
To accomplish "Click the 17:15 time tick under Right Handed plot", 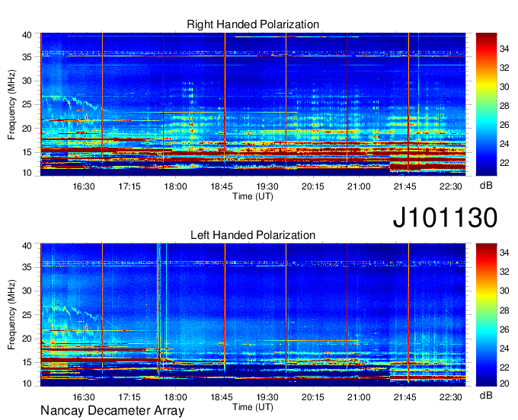I will 129,186.
